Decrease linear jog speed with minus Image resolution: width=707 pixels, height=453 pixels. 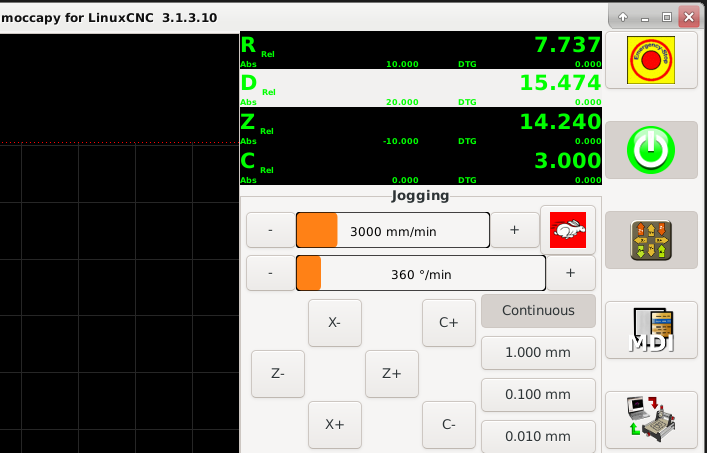pyautogui.click(x=270, y=230)
